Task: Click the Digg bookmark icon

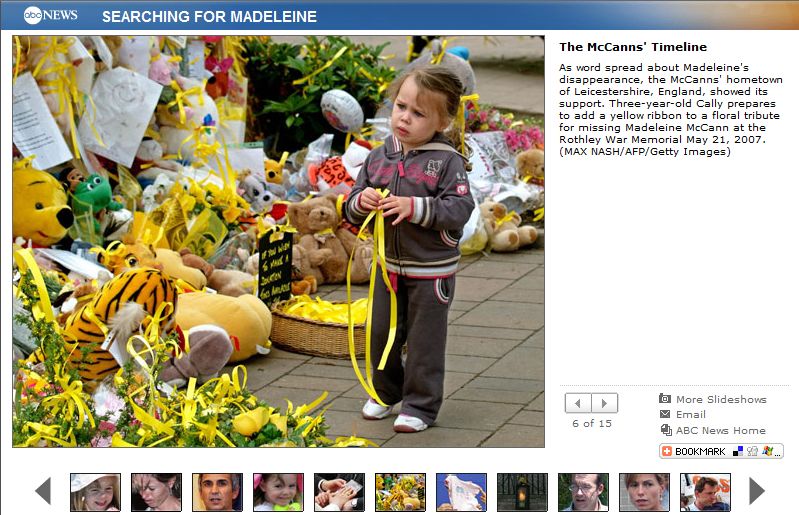Action: coord(753,451)
